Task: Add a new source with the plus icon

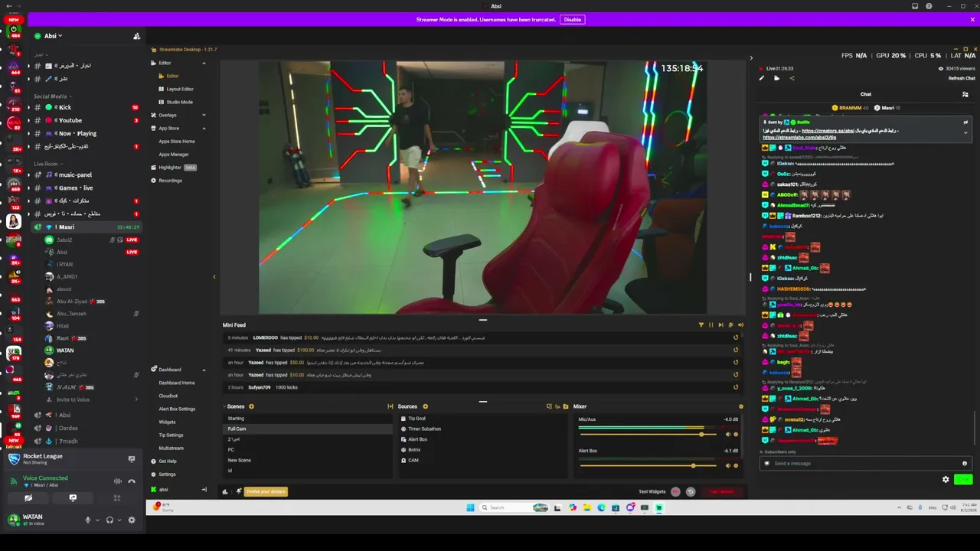Action: 425,406
